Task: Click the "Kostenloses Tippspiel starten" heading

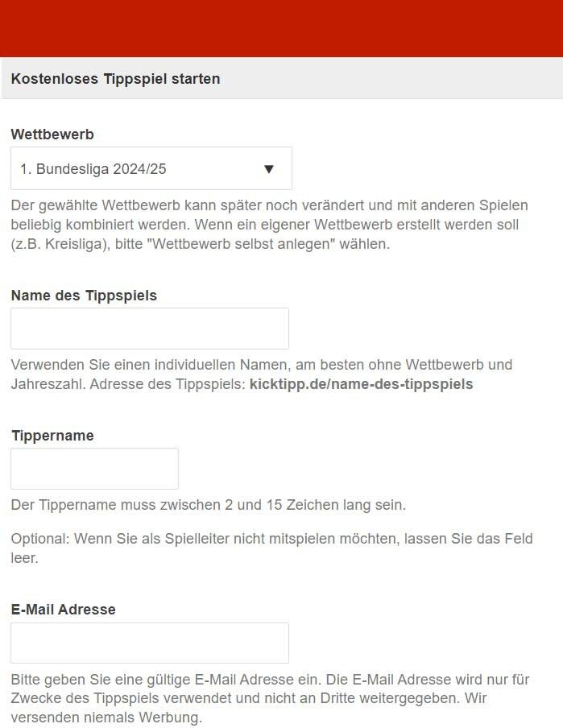Action: pyautogui.click(x=115, y=79)
